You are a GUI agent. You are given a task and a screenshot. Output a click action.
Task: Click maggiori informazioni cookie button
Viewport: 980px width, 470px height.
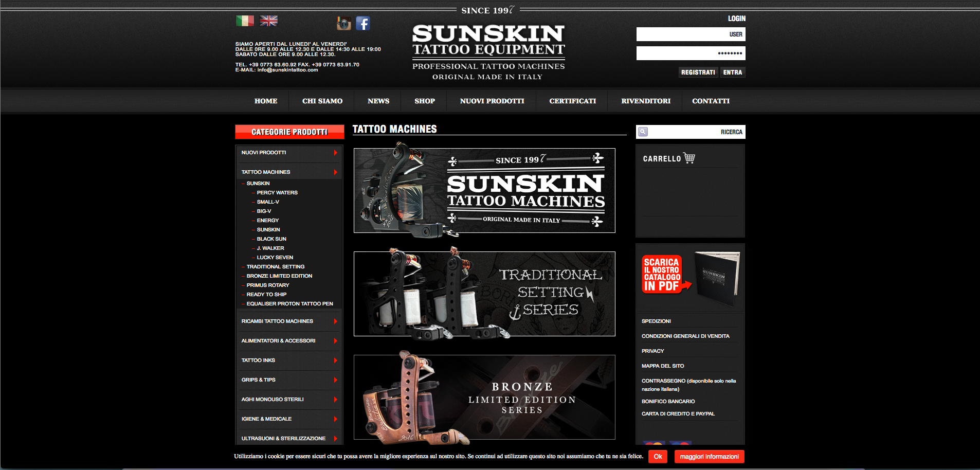709,457
